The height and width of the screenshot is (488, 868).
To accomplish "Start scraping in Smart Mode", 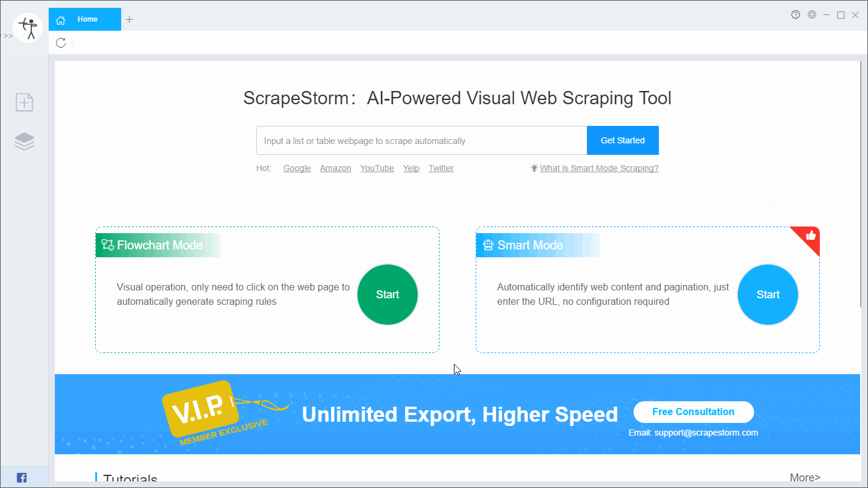I will [x=767, y=295].
